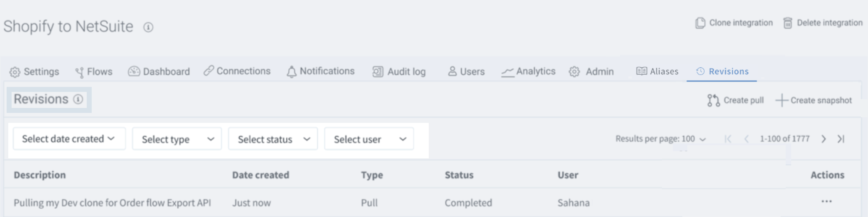Image resolution: width=868 pixels, height=217 pixels.
Task: Click the Flows branch icon
Action: [80, 72]
